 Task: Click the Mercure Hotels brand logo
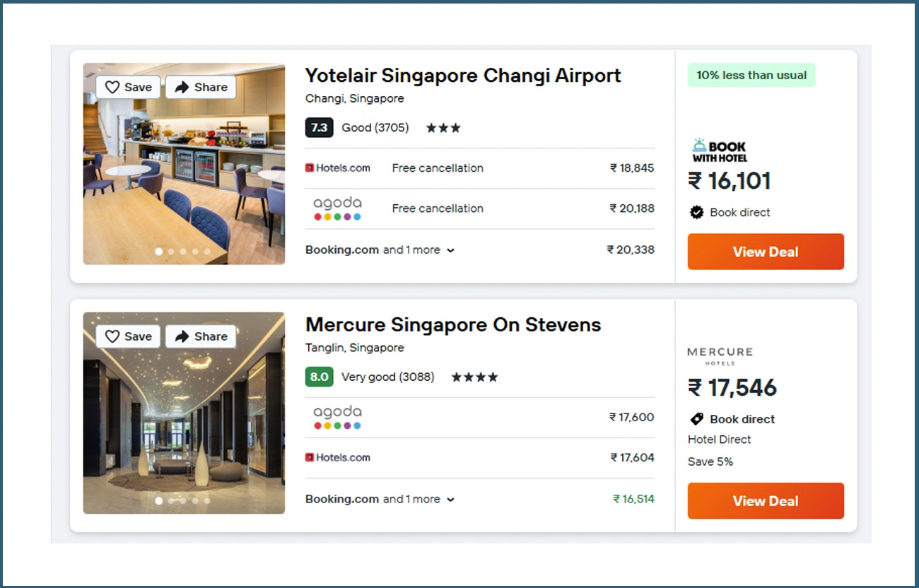720,355
